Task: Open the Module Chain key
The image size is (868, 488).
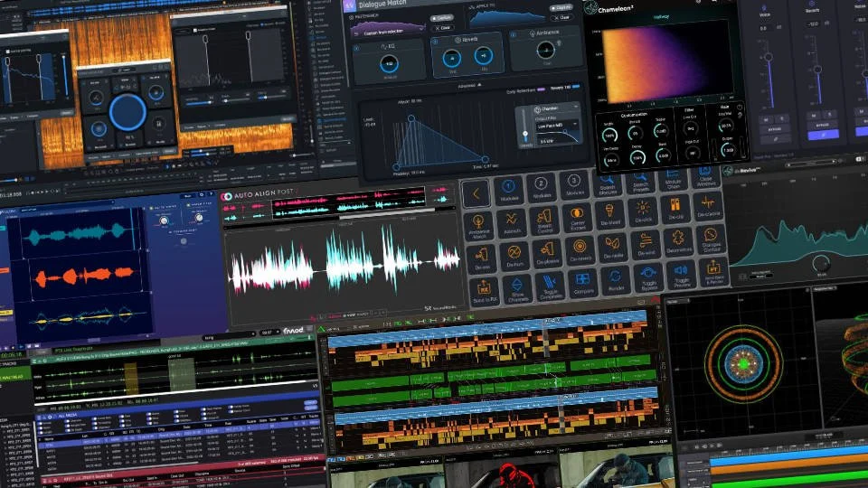Action: [673, 179]
